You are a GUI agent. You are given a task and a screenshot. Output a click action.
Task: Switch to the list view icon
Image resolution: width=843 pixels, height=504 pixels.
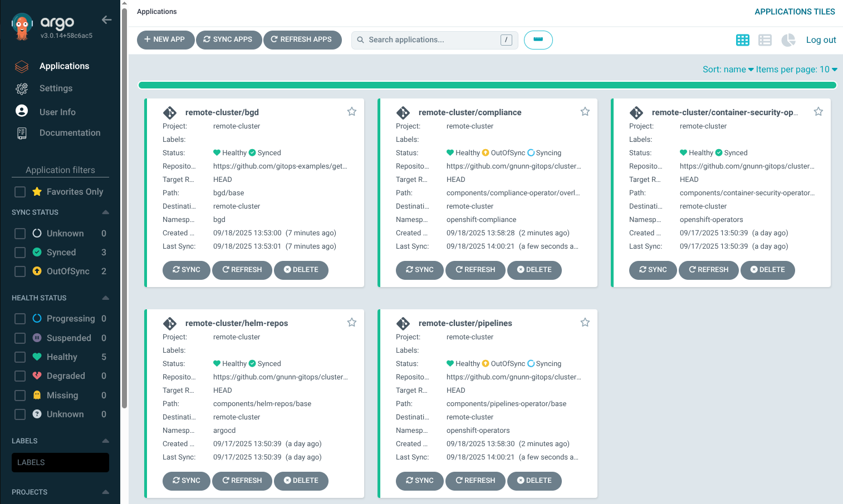pyautogui.click(x=765, y=40)
